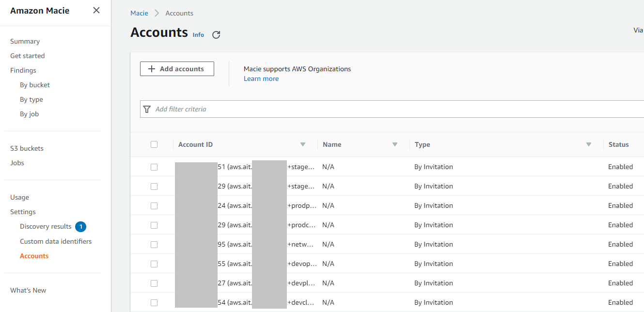
Task: Open Findings section
Action: pos(23,70)
